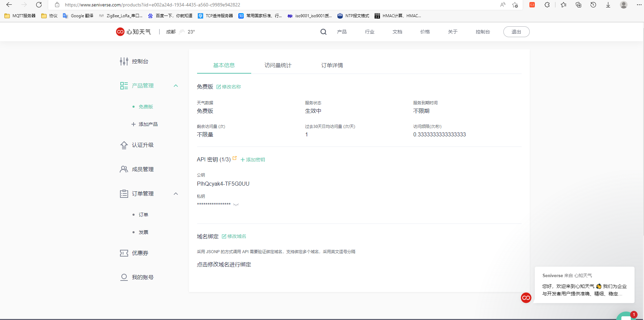Click the pencil icon next to 修改名称
644x320 pixels.
click(x=219, y=86)
